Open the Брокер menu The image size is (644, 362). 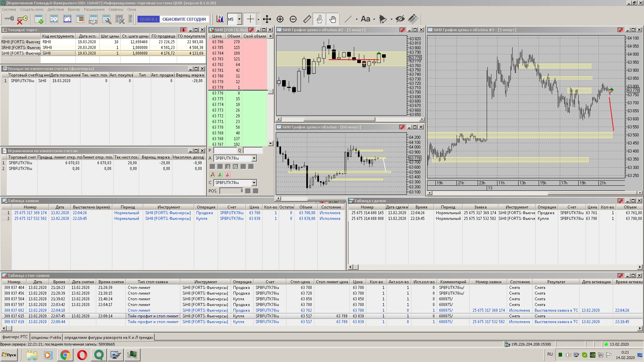coord(74,9)
